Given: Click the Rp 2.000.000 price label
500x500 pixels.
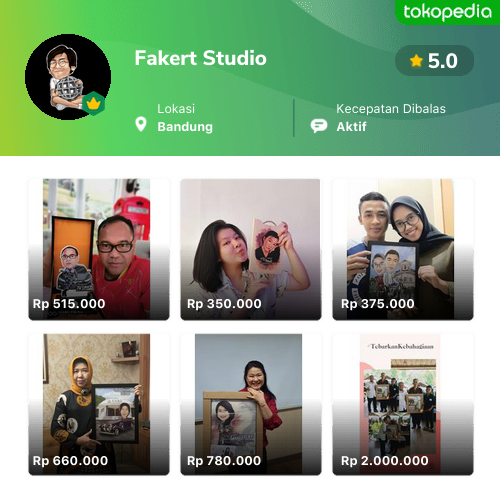Looking at the screenshot, I should click(385, 461).
